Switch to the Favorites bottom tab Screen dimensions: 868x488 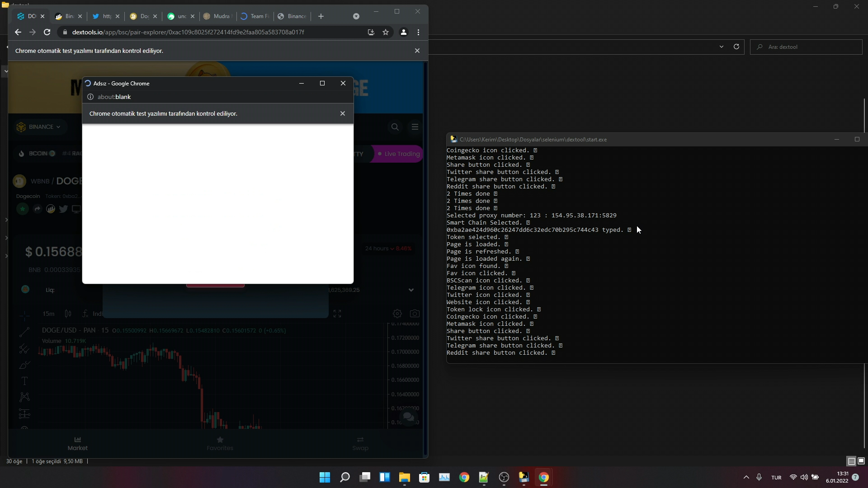pos(220,443)
